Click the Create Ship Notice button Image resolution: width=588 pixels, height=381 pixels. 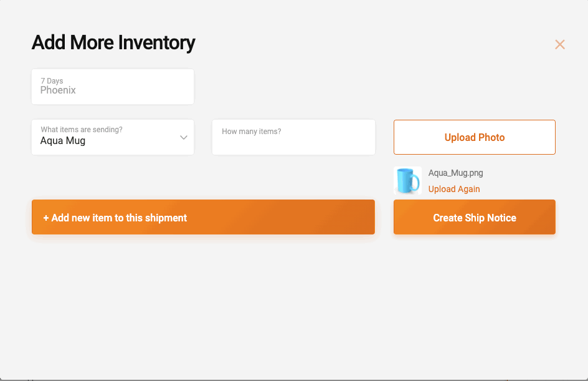(474, 217)
